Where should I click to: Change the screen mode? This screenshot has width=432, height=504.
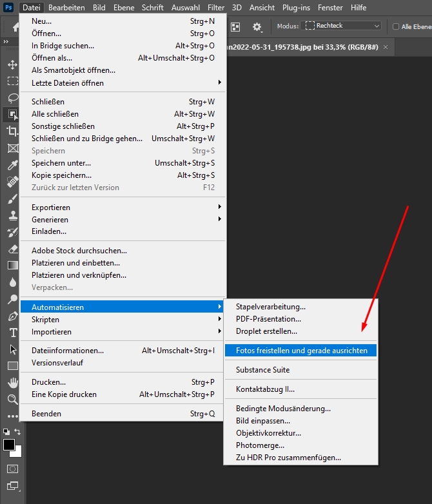(12, 486)
